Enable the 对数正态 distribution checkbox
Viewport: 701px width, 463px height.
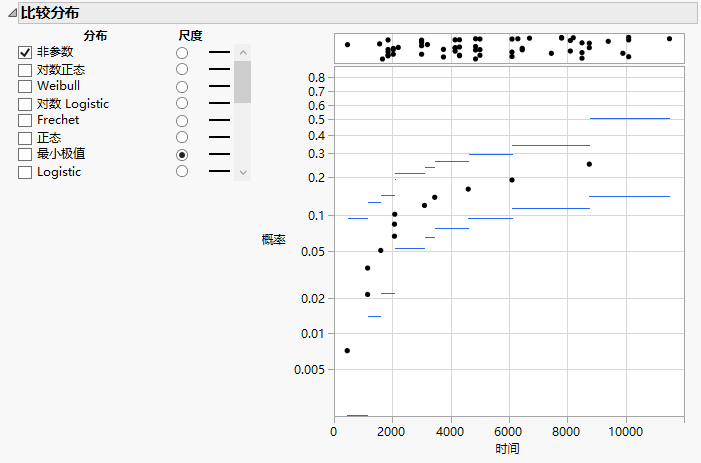pyautogui.click(x=25, y=70)
